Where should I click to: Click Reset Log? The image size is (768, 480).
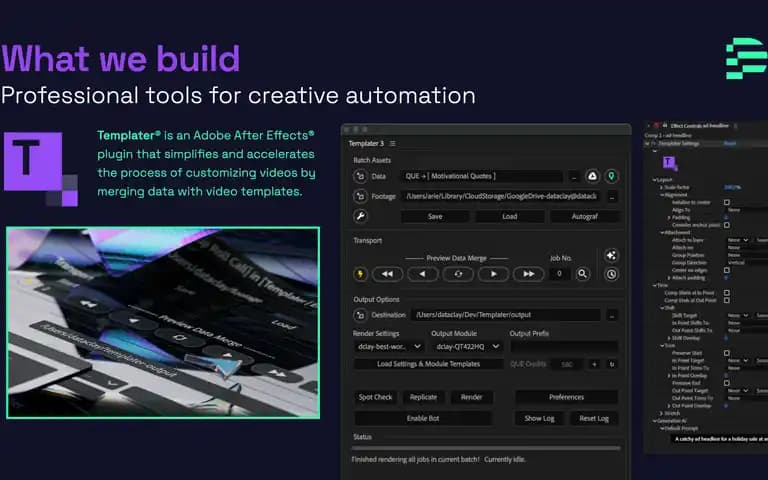[x=594, y=418]
